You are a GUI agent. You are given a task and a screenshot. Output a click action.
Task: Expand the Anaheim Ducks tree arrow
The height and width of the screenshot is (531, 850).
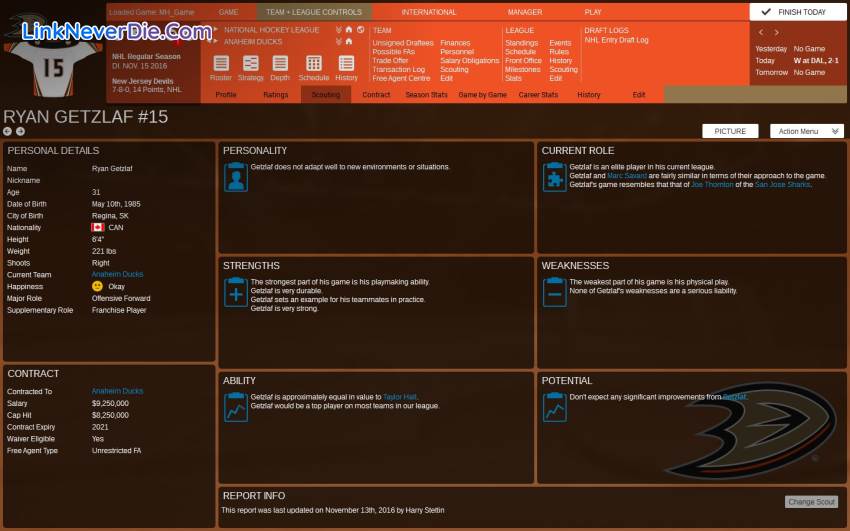pos(216,41)
